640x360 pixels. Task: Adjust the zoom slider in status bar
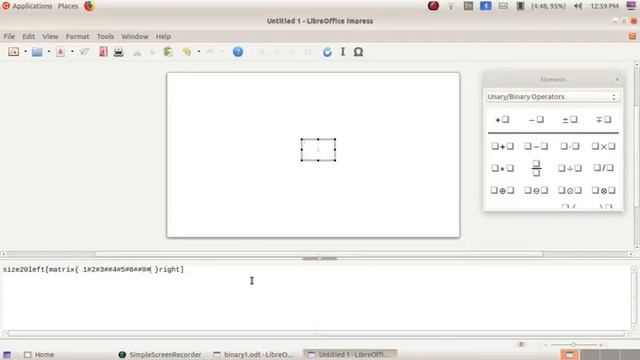click(573, 345)
